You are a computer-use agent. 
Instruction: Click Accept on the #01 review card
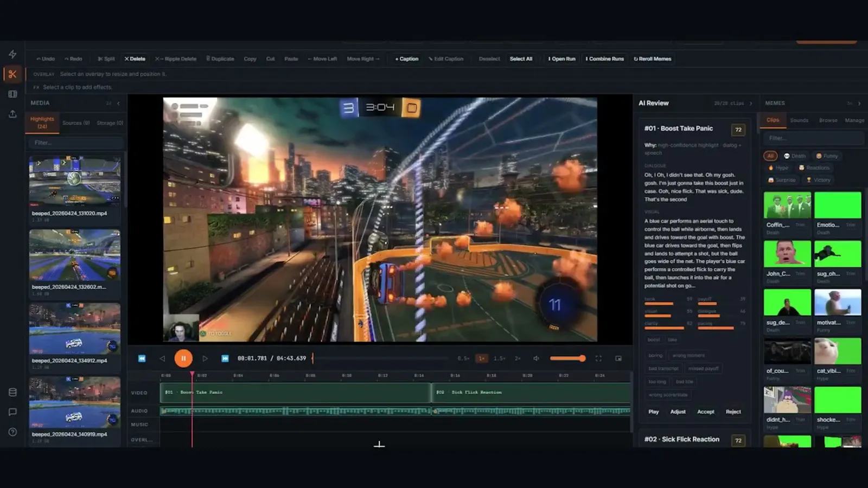[x=705, y=412]
